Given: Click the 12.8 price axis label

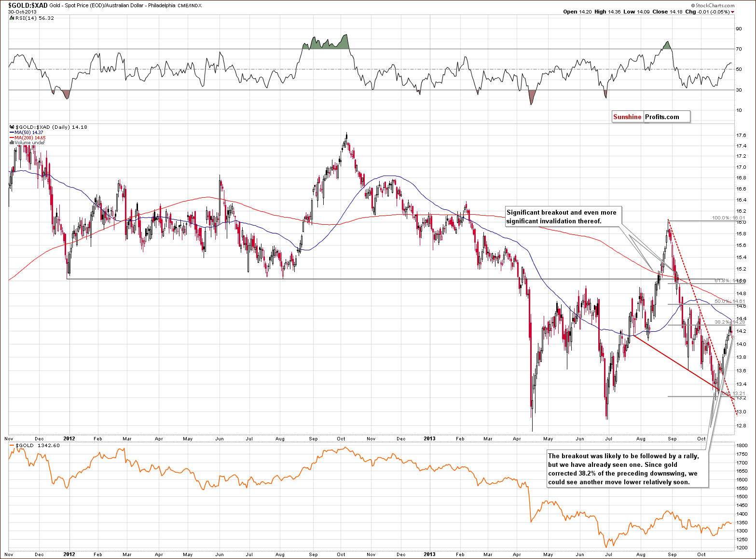Looking at the screenshot, I should point(742,426).
